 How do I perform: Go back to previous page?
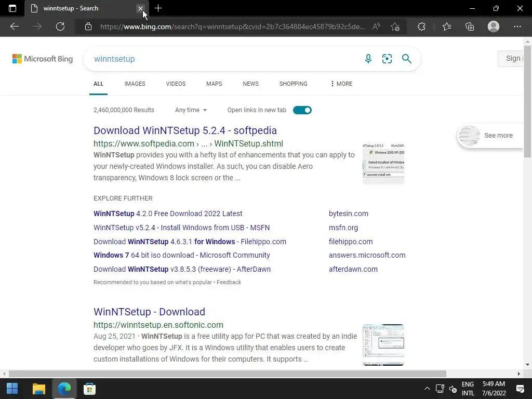[x=14, y=26]
